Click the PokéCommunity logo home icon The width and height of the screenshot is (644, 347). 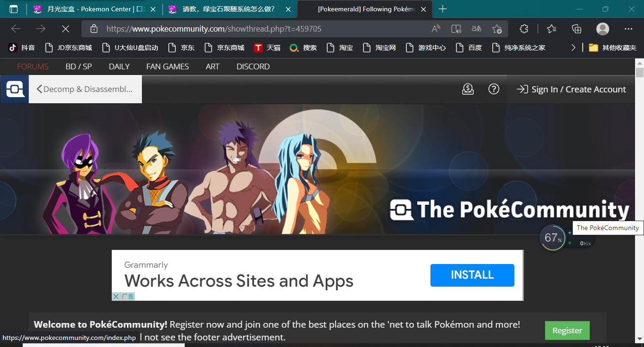click(15, 89)
